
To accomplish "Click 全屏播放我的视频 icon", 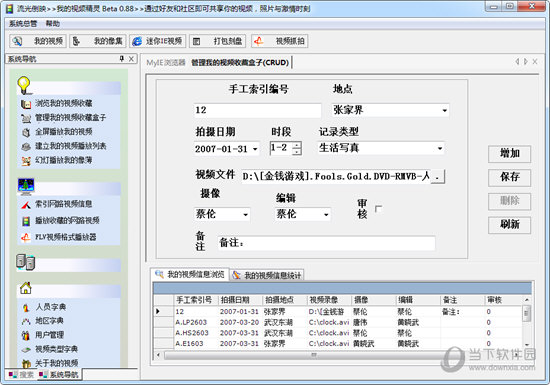I will coord(26,132).
